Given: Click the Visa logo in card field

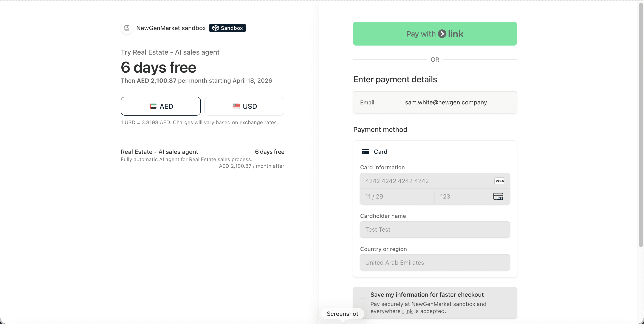Looking at the screenshot, I should click(499, 181).
